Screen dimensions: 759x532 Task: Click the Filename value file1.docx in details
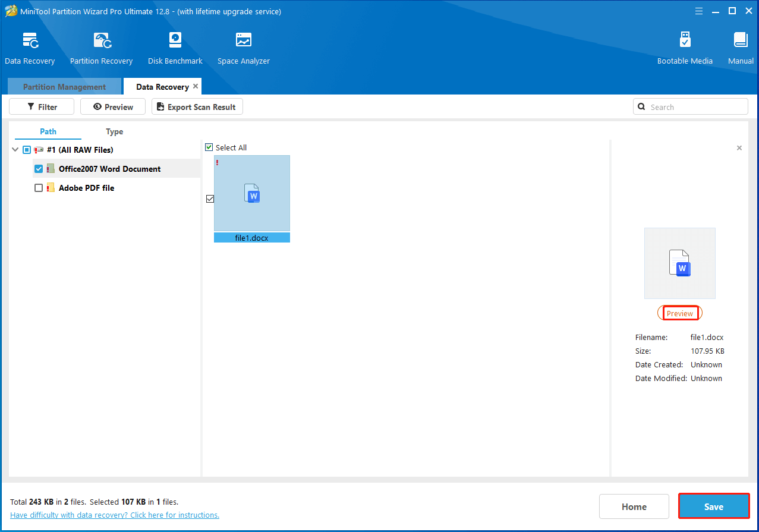pyautogui.click(x=707, y=337)
